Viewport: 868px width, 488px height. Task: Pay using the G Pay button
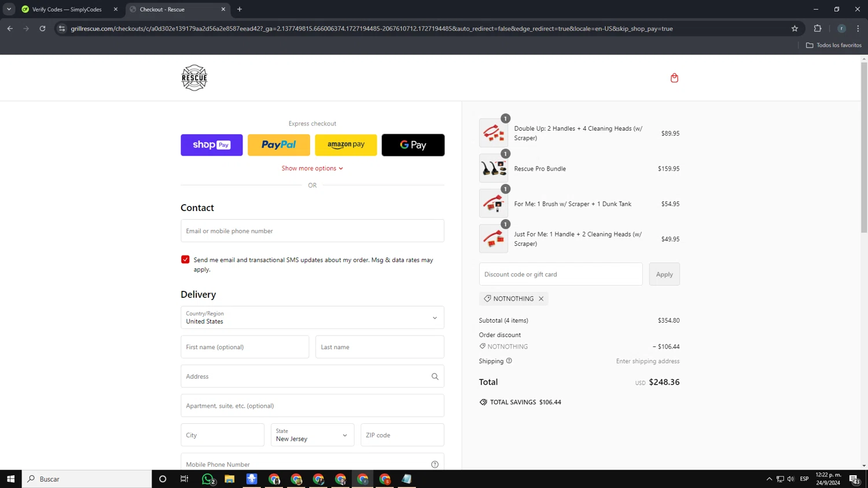(x=413, y=145)
